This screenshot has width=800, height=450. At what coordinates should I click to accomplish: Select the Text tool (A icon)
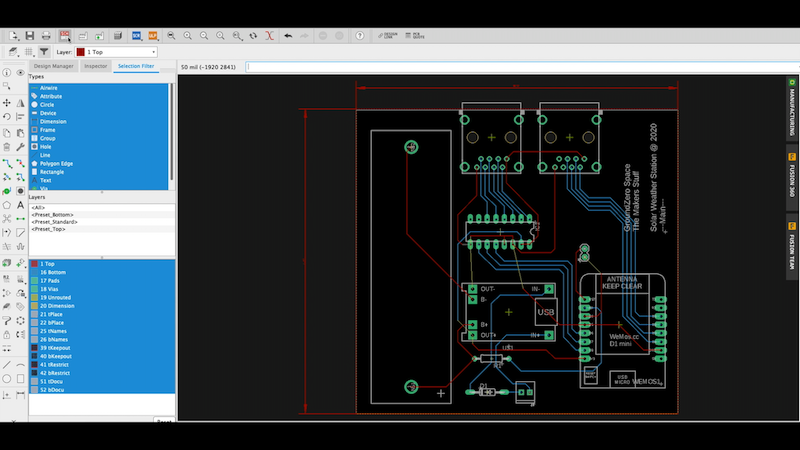[x=21, y=204]
